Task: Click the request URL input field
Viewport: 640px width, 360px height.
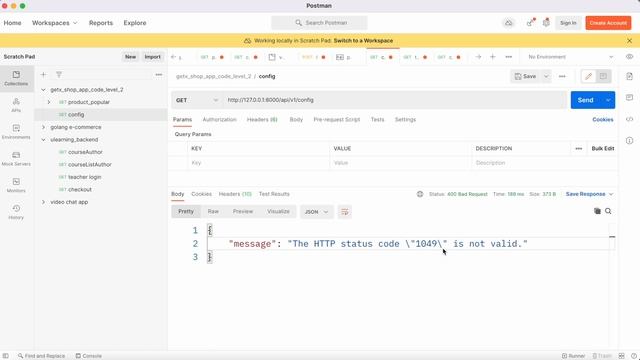Action: [395, 100]
